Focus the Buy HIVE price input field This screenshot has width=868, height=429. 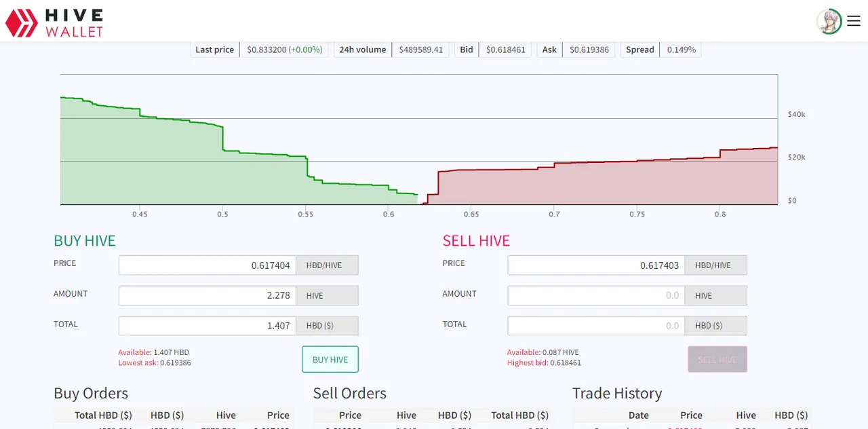click(208, 265)
